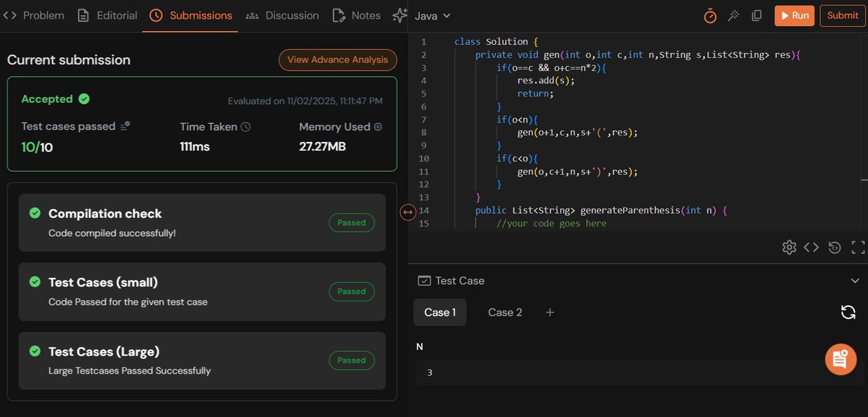Open the magic wand AI assist tool
Viewport: 868px width, 417px height.
[x=733, y=15]
